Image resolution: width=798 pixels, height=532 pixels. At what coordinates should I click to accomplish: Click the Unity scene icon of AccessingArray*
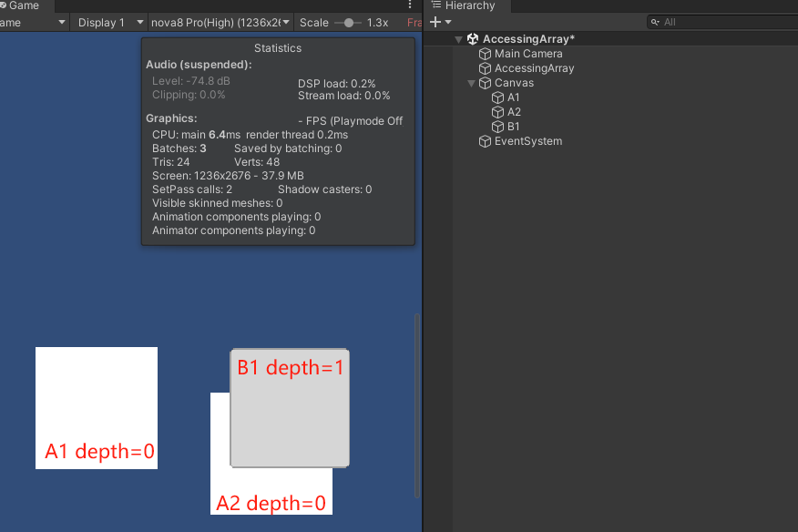pos(473,38)
